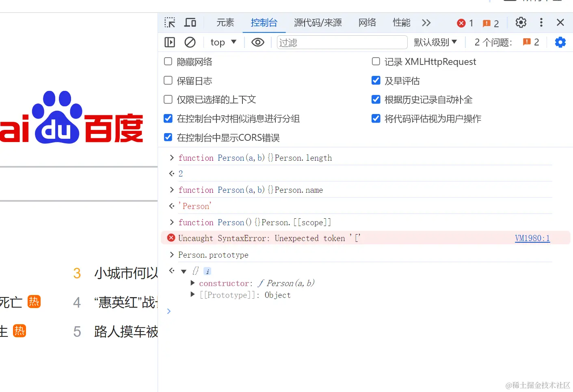This screenshot has height=392, width=573.
Task: Toggle device emulation mode
Action: pos(190,23)
